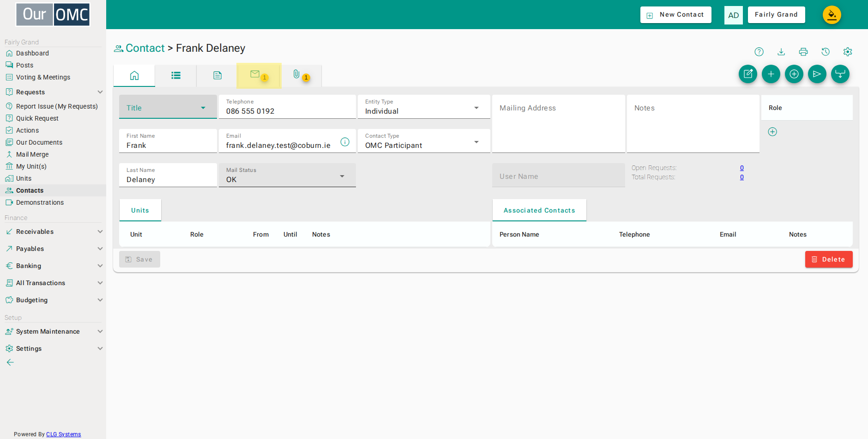Open the help question mark icon

[759, 52]
